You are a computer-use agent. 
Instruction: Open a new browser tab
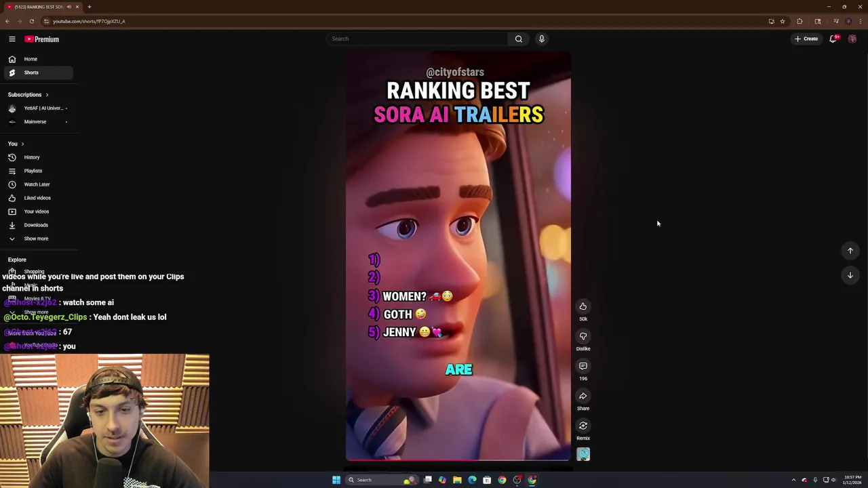[x=89, y=7]
